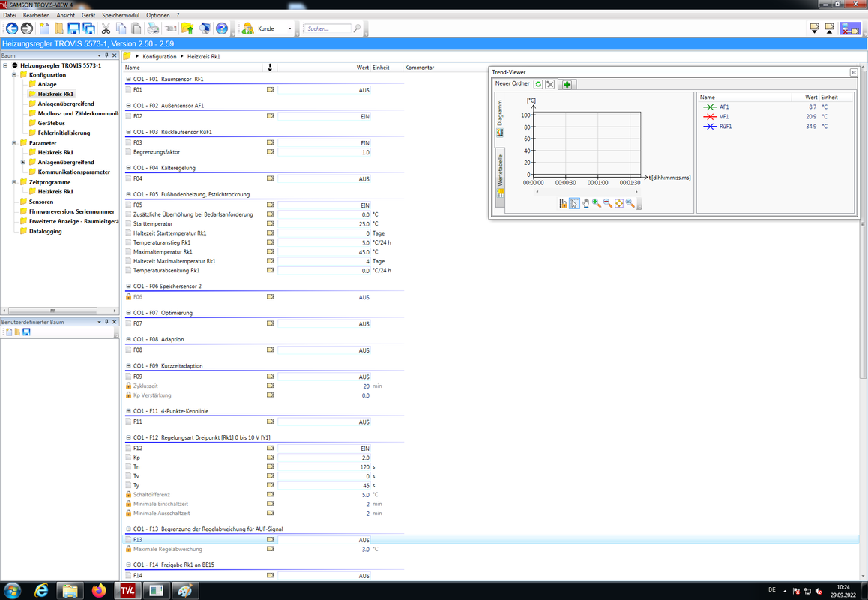Collapse the Konfiguration tree node
868x600 pixels.
(14, 75)
